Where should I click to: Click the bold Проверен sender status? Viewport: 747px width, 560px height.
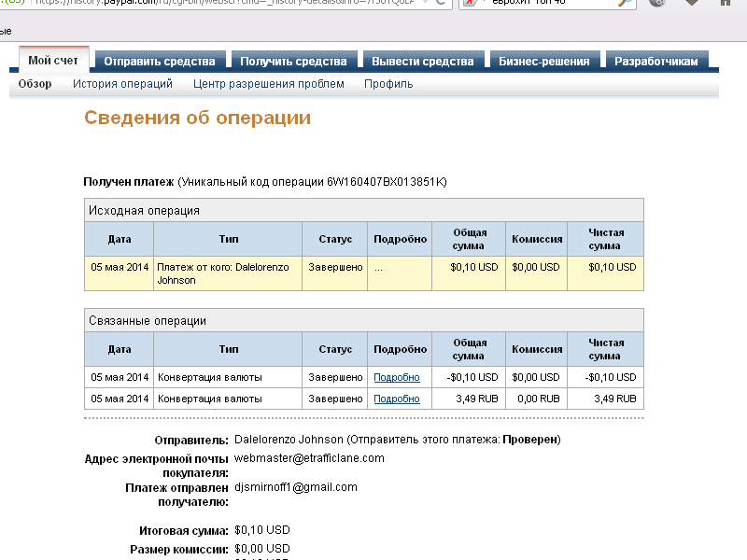point(529,440)
